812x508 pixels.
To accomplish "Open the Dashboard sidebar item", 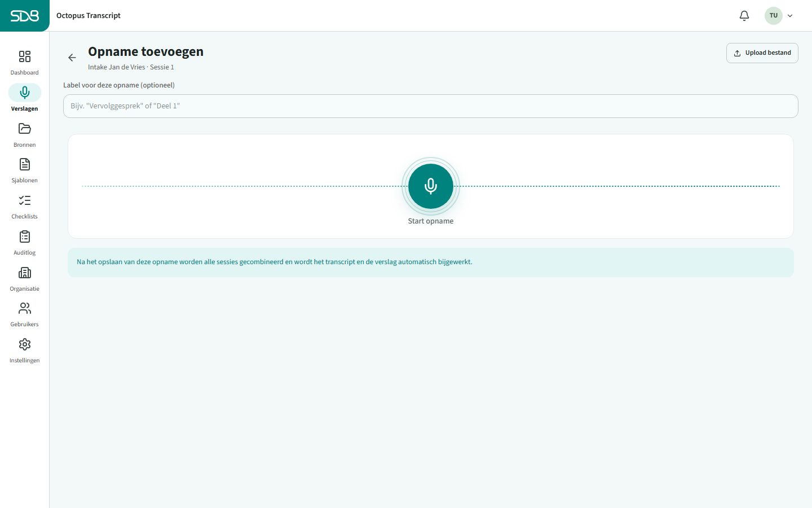I will pos(24,63).
